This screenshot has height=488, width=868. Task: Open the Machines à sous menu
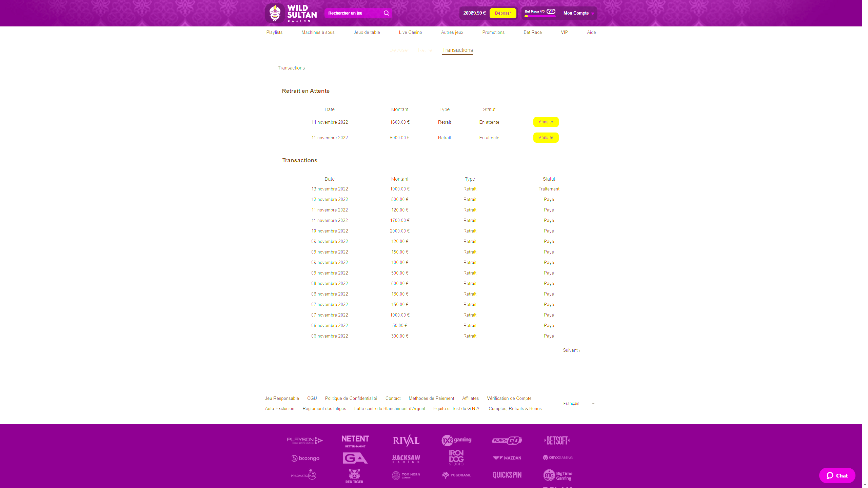click(318, 33)
